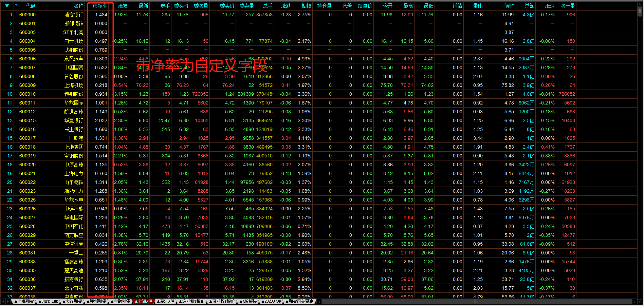Click left tab-scroll arrow in bottom bar
This screenshot has width=644, height=306.
pyautogui.click(x=3, y=301)
